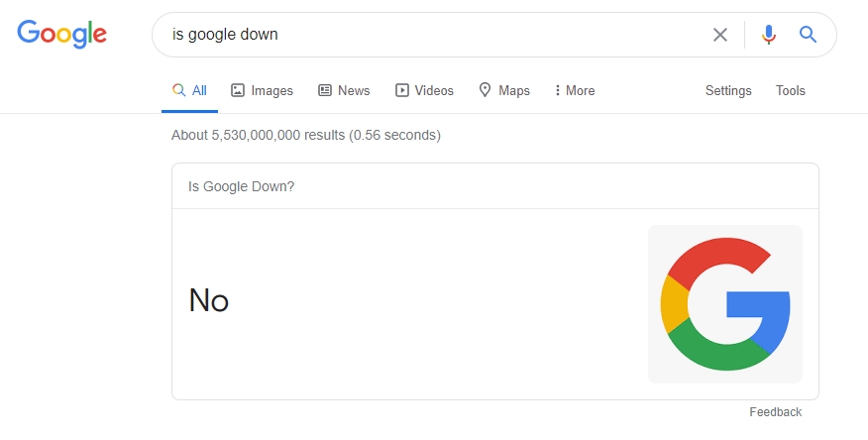Click the Google logo in the header
Image resolution: width=868 pixels, height=440 pixels.
(x=61, y=34)
